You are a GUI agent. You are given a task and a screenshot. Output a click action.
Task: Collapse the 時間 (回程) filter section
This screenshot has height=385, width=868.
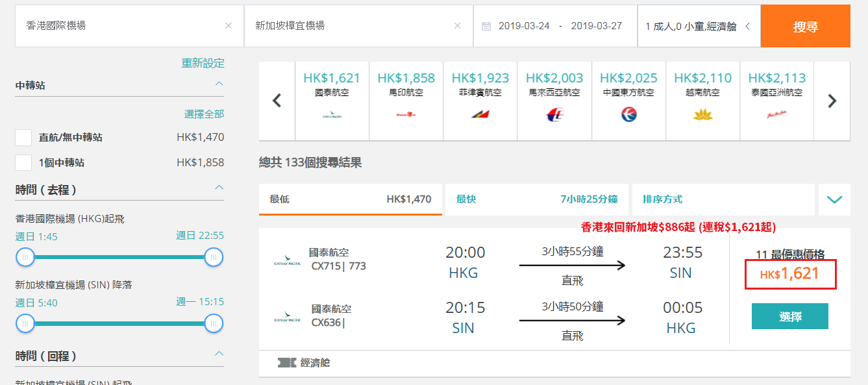(x=219, y=354)
